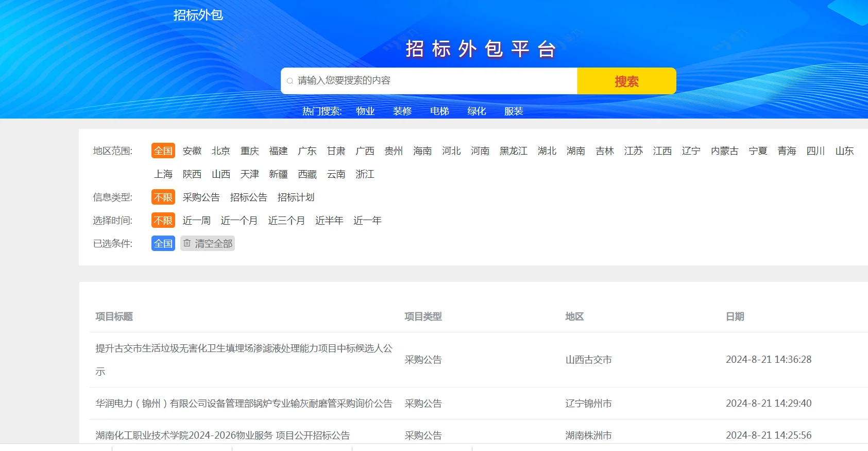Filter by region 吉林
This screenshot has height=451, width=868.
point(605,151)
